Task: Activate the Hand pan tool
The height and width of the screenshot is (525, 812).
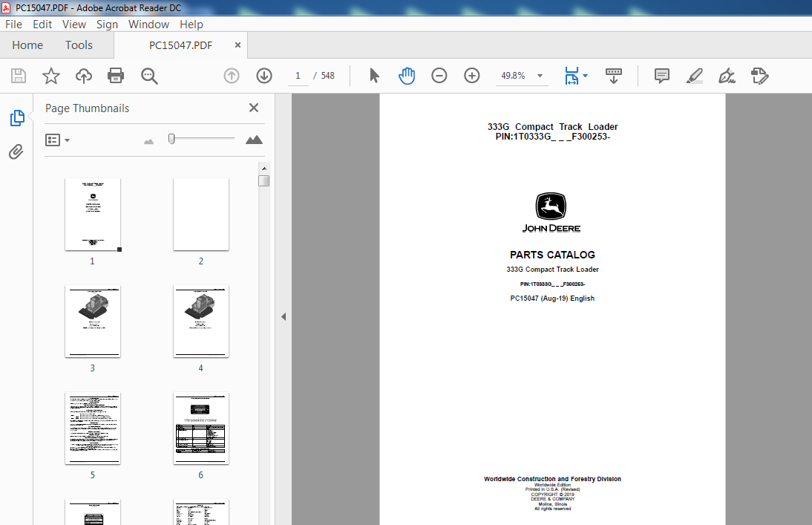Action: tap(407, 76)
